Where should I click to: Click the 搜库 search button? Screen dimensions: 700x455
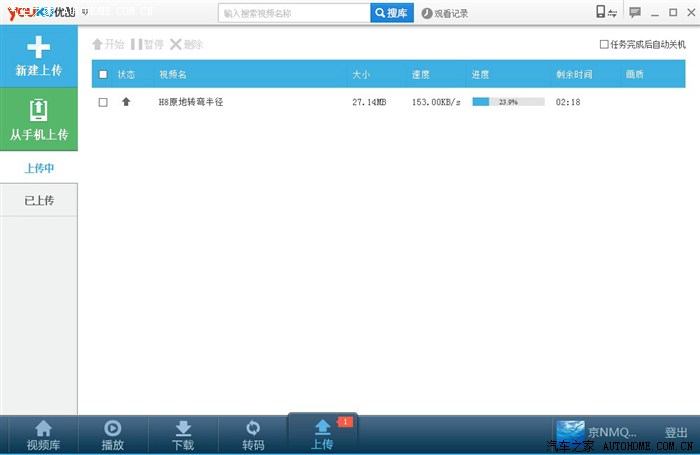click(392, 13)
